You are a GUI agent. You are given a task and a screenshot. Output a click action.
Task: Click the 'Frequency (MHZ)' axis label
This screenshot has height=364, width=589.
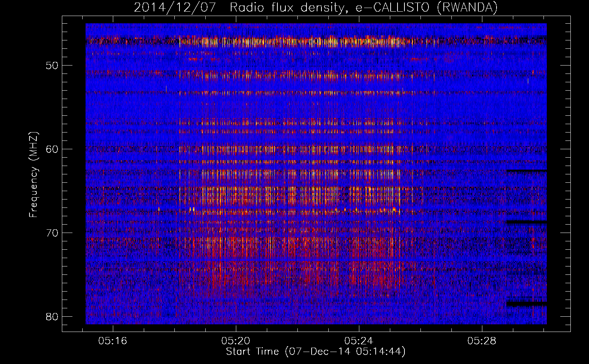[x=33, y=174]
